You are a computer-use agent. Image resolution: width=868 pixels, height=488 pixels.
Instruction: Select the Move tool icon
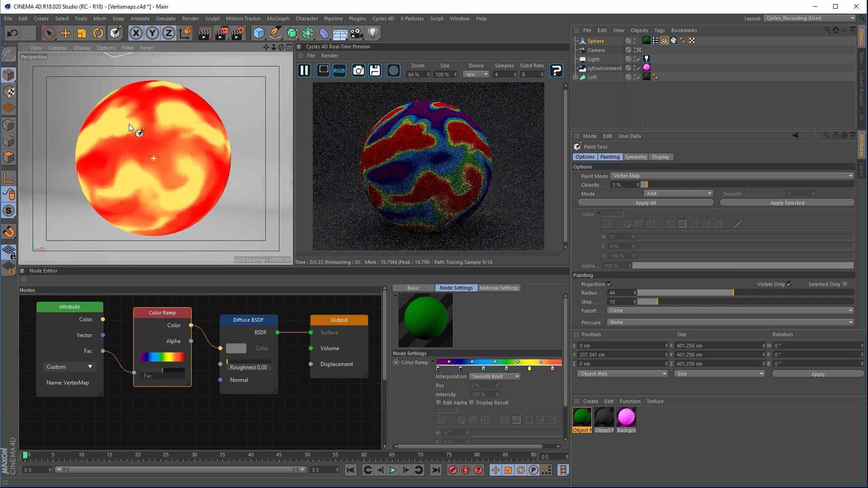pos(65,33)
